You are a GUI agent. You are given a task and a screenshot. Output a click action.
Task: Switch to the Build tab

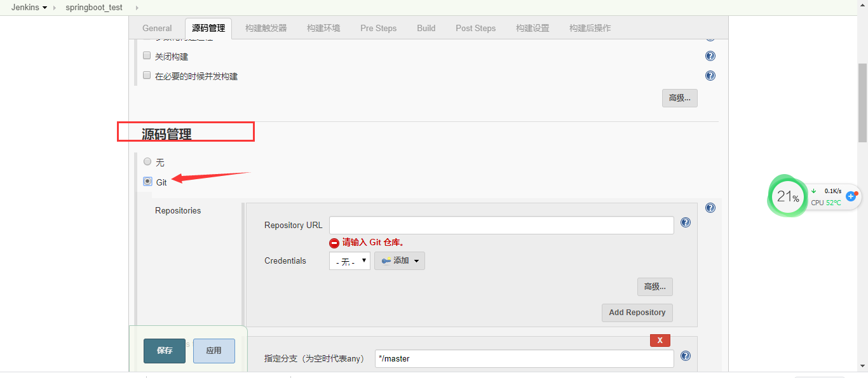point(426,28)
